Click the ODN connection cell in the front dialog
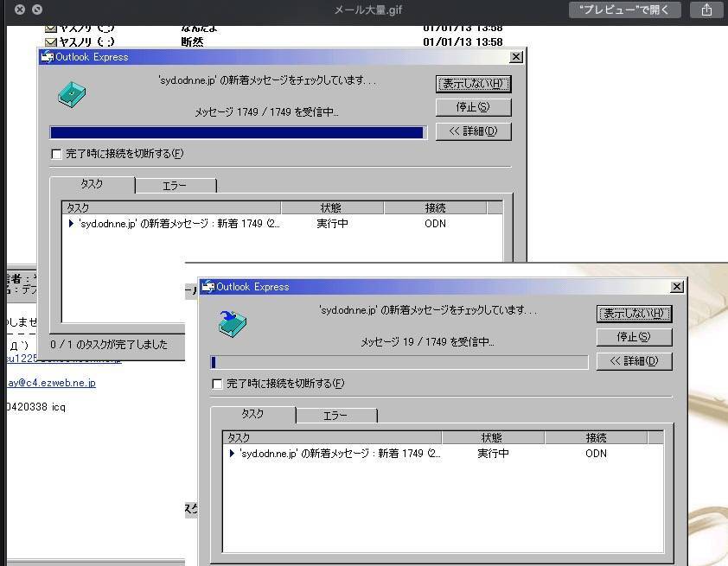 pyautogui.click(x=596, y=454)
